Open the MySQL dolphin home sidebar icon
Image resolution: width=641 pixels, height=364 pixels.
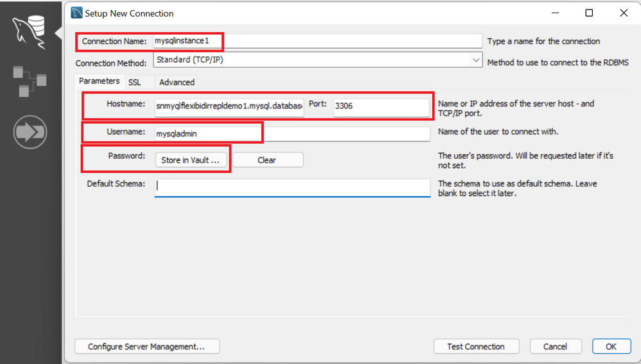click(x=29, y=32)
